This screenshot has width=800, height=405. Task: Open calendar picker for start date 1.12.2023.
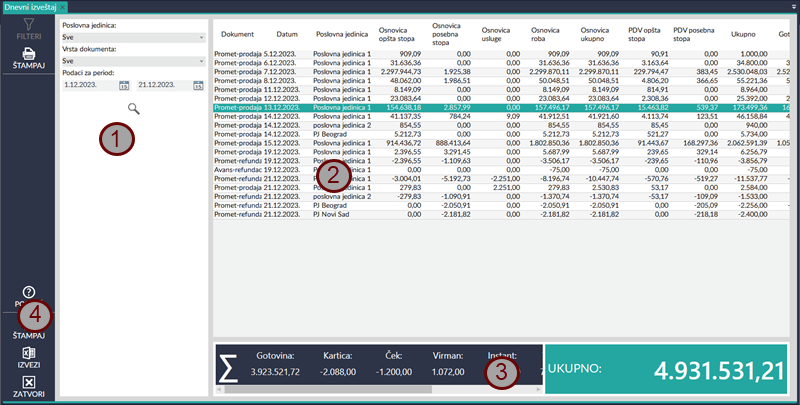[124, 85]
